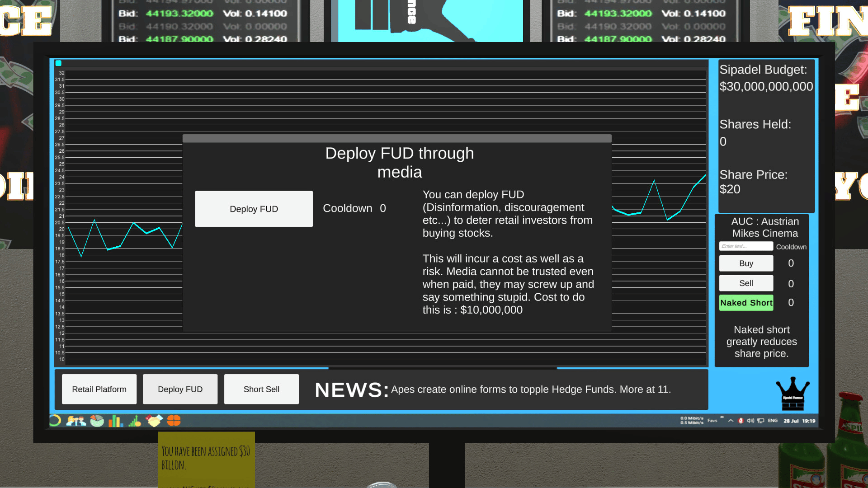Click the green Naked Short button
The width and height of the screenshot is (868, 488).
[746, 303]
